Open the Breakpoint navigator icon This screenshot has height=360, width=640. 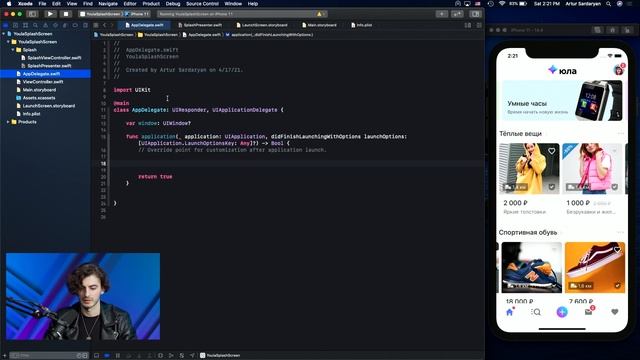(x=75, y=25)
